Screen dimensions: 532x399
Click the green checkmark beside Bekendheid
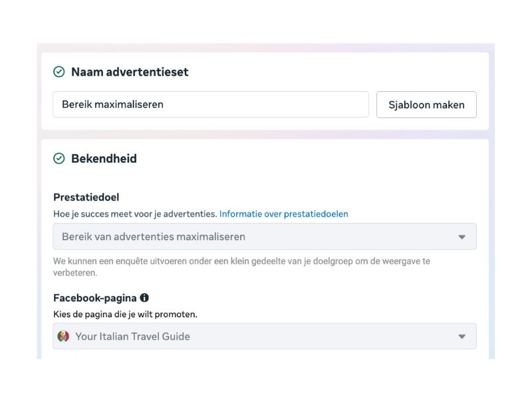coord(59,158)
